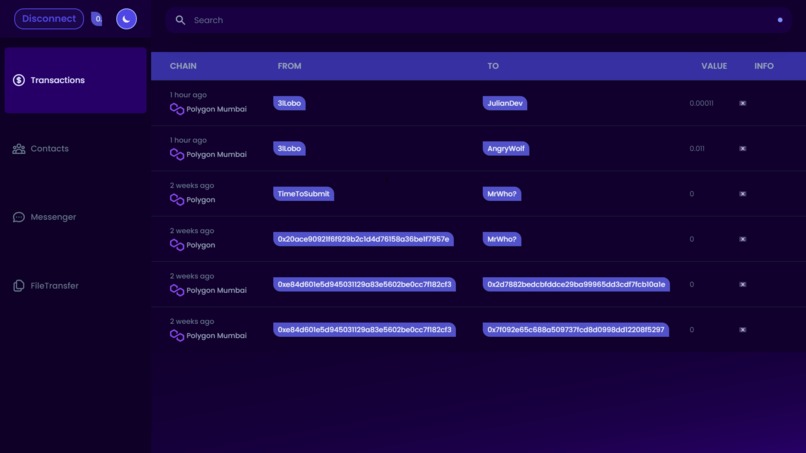The image size is (806, 453).
Task: Toggle dark mode with the moon icon
Action: tap(126, 19)
